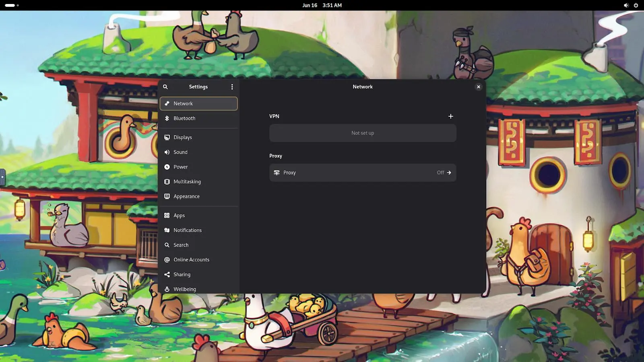Open the clock showing Jun 16 3:51 AM
Screen dimensions: 644x362
coord(322,5)
